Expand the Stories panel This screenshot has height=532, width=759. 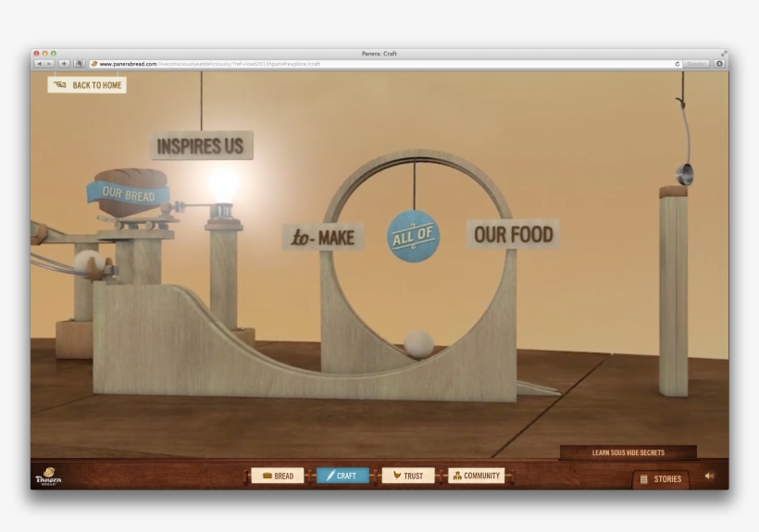coord(661,479)
